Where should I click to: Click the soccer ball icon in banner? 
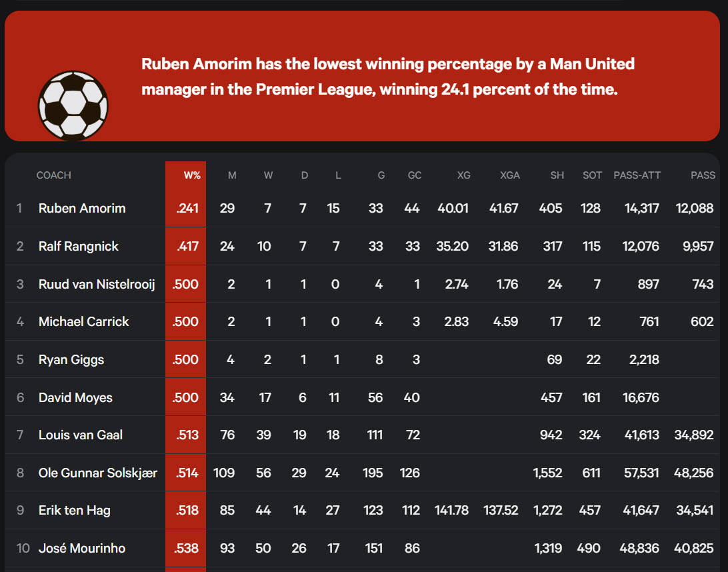[x=73, y=106]
